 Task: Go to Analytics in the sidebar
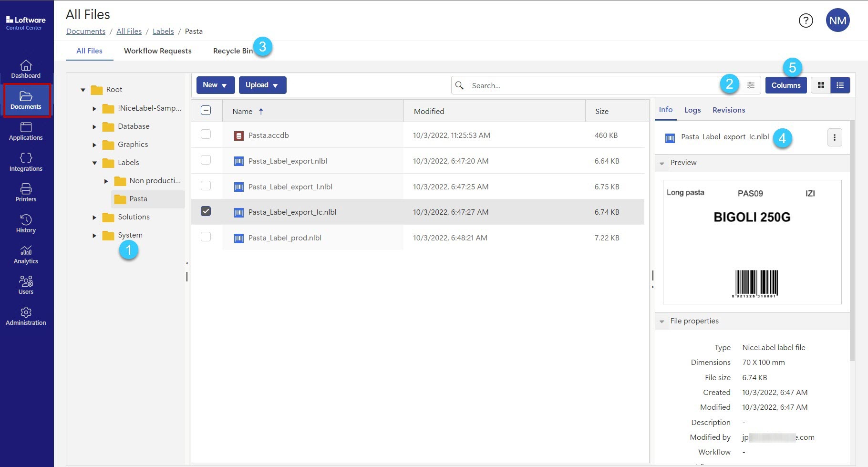click(26, 255)
